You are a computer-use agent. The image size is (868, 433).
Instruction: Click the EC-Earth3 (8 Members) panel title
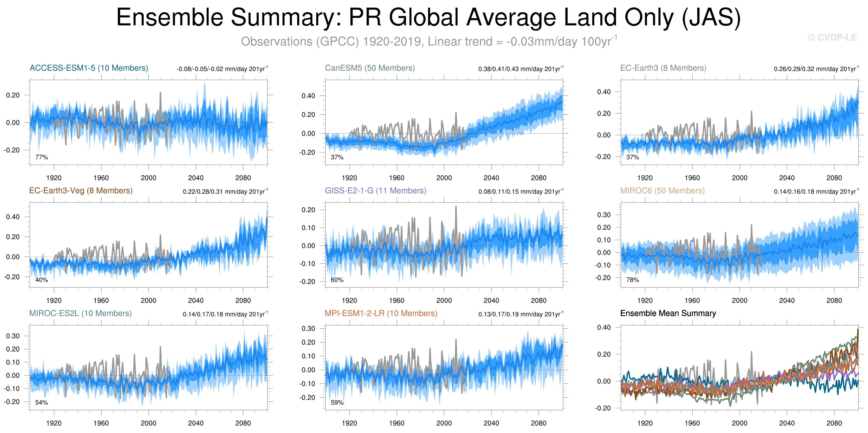point(663,68)
